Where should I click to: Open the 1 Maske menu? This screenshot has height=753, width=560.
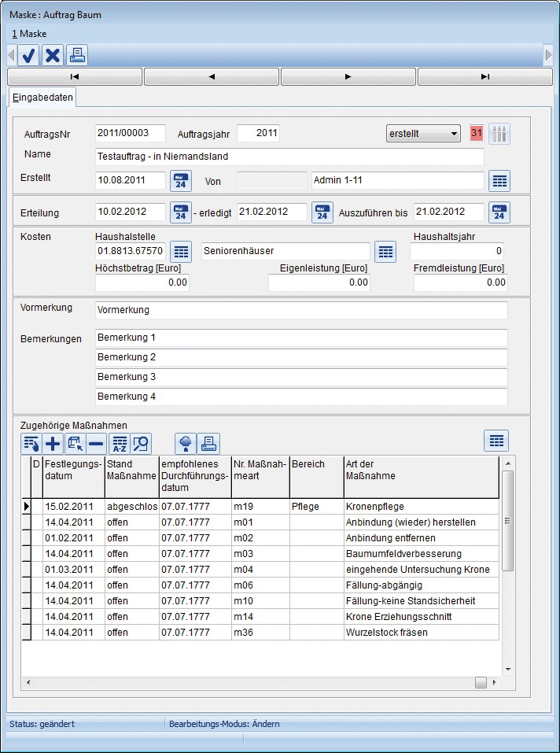click(29, 34)
